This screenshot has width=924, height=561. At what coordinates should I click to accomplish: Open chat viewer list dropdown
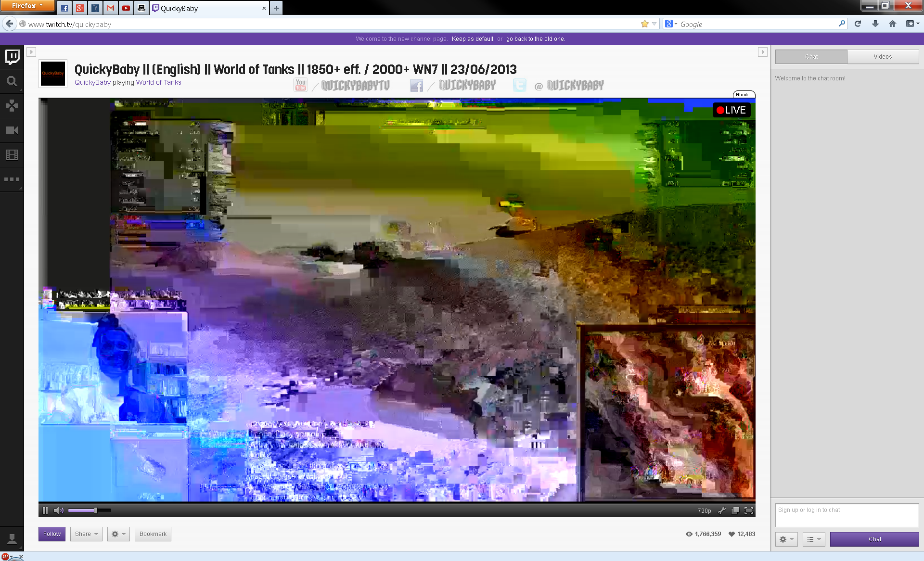click(814, 539)
